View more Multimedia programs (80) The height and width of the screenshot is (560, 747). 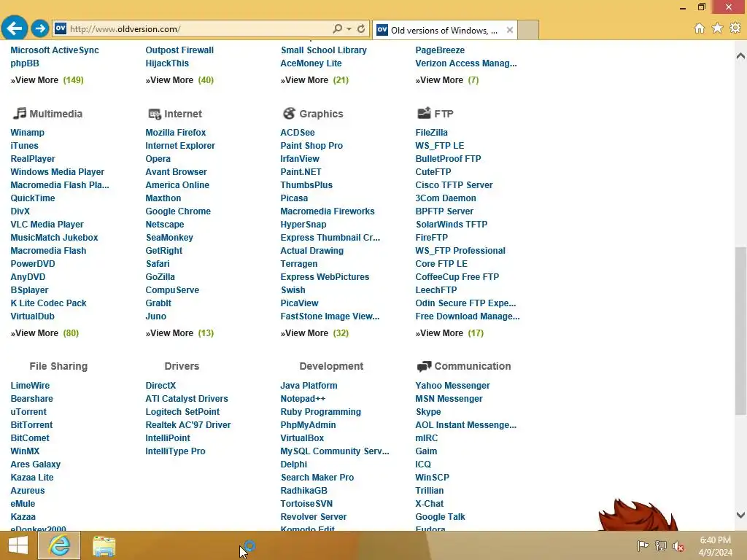(44, 332)
